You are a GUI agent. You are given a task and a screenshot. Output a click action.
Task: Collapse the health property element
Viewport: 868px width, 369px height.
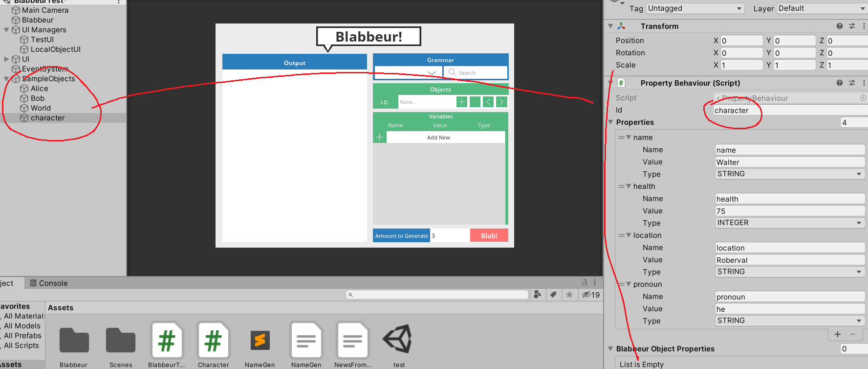[x=629, y=186]
